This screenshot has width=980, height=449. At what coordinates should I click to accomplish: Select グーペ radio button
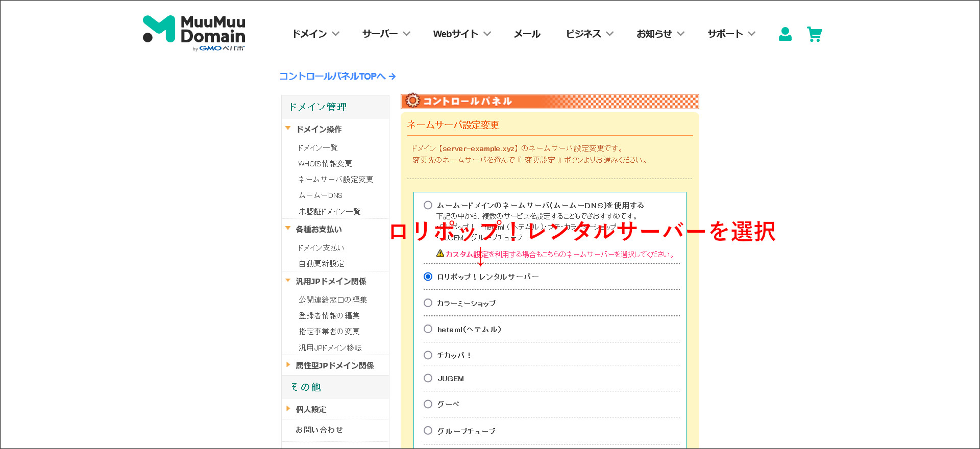tap(428, 404)
